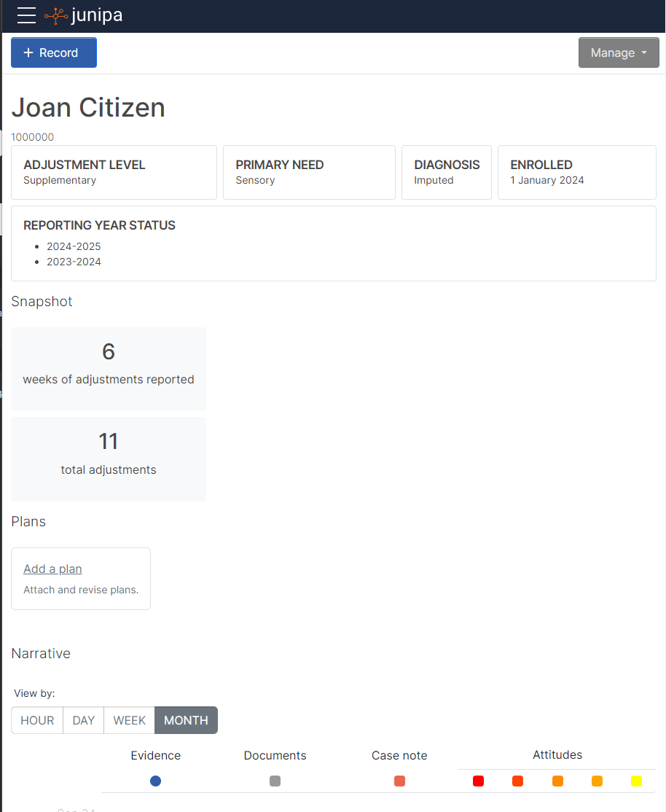Click the blue Evidence legend dot

pos(155,781)
